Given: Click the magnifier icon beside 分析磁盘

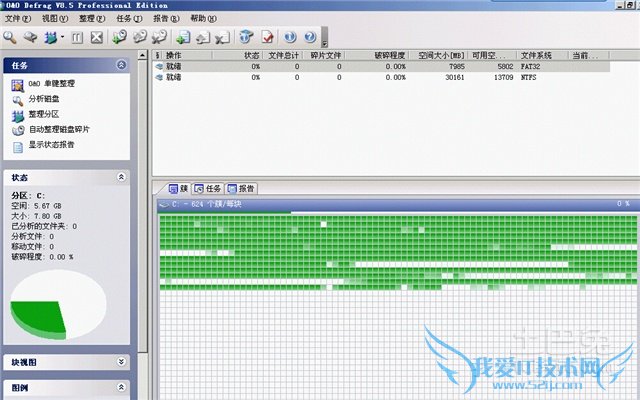Looking at the screenshot, I should click(x=18, y=100).
